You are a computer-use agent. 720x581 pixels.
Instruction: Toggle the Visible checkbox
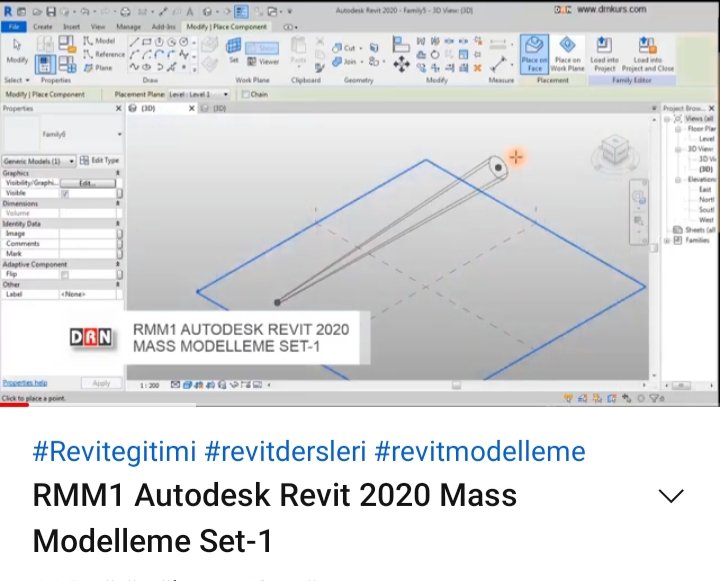point(65,193)
